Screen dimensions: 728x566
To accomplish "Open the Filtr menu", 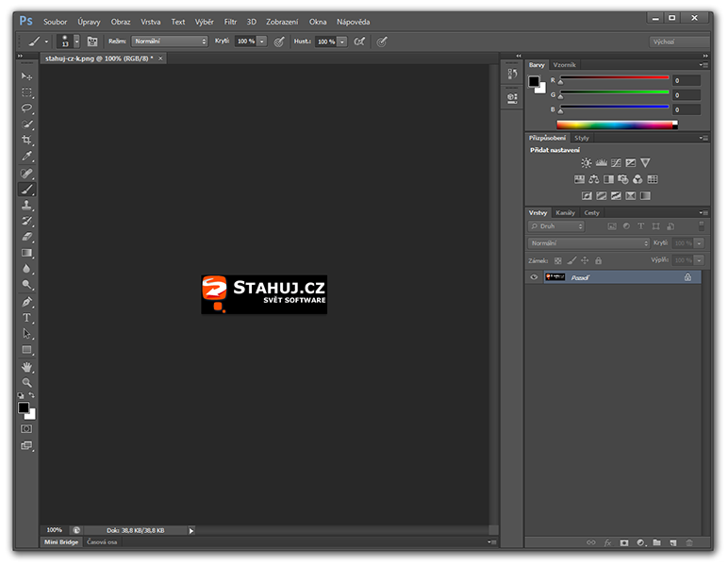I will 230,22.
